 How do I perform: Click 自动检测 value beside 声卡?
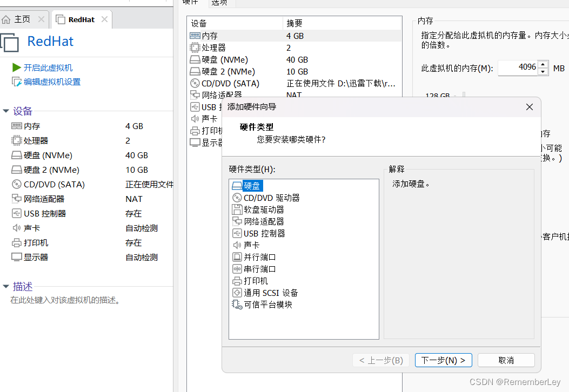tap(142, 228)
